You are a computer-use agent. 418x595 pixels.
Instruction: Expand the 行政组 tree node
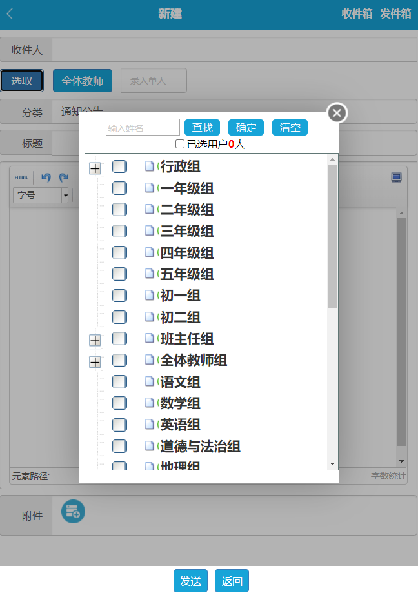95,168
